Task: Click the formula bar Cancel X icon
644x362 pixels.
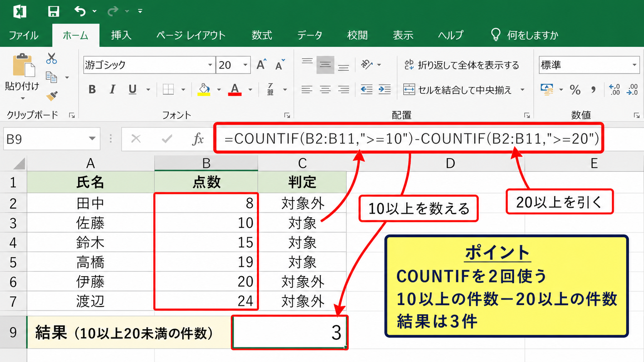Action: (136, 139)
